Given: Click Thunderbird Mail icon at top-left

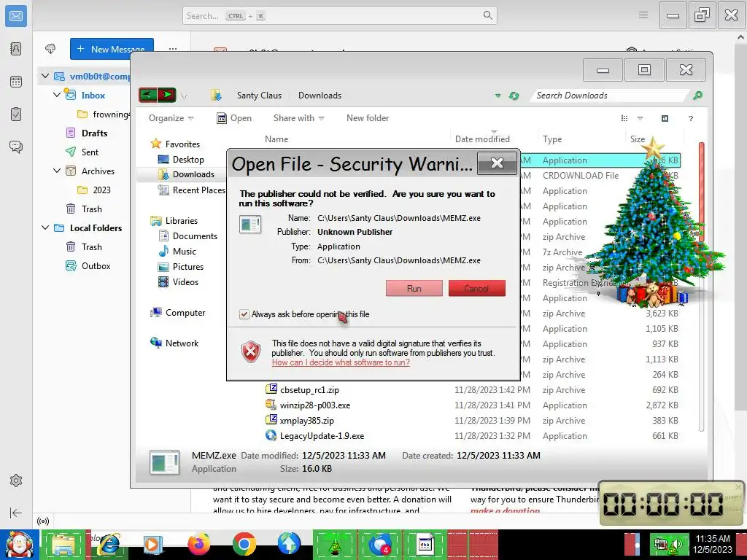Looking at the screenshot, I should [16, 16].
